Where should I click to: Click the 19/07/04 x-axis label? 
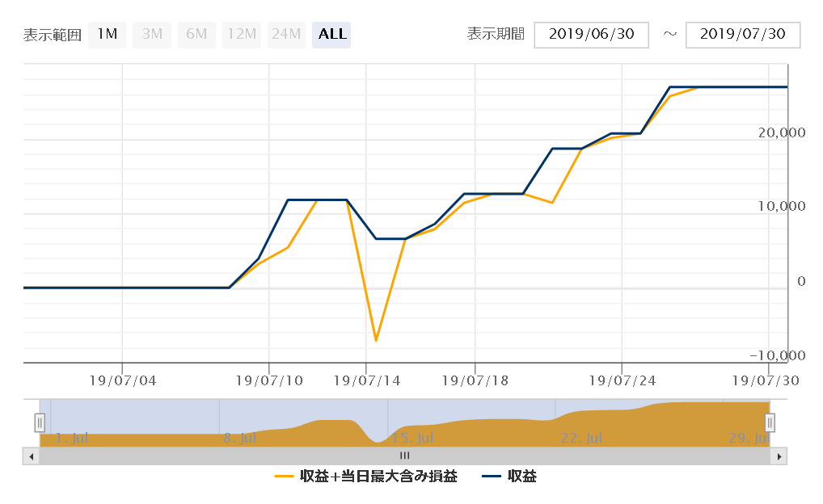tap(123, 380)
